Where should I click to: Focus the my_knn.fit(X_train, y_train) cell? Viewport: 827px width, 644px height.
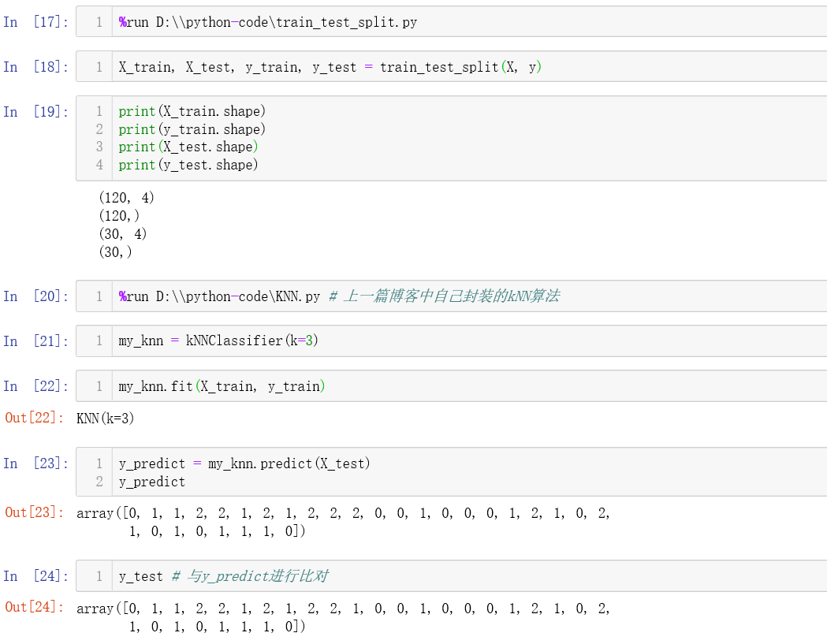pyautogui.click(x=222, y=385)
